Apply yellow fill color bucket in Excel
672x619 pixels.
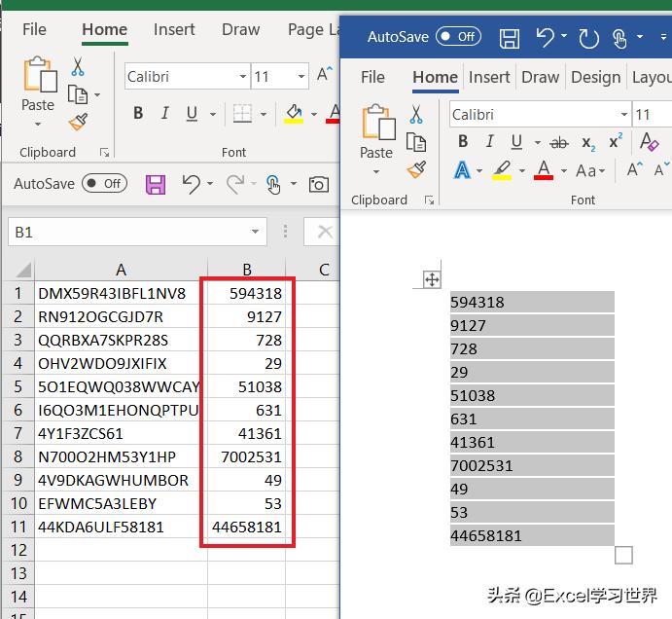pyautogui.click(x=294, y=114)
